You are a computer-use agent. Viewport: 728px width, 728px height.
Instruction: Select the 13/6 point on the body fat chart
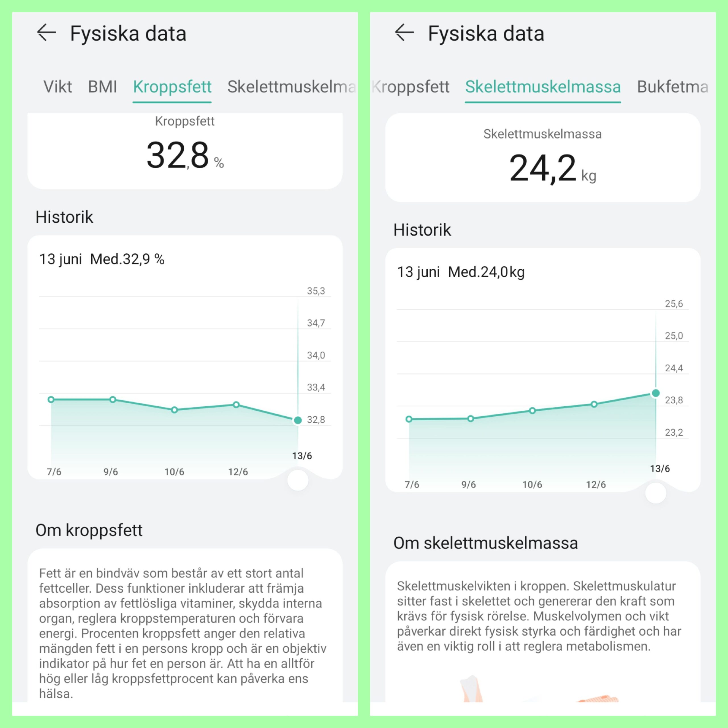[298, 420]
